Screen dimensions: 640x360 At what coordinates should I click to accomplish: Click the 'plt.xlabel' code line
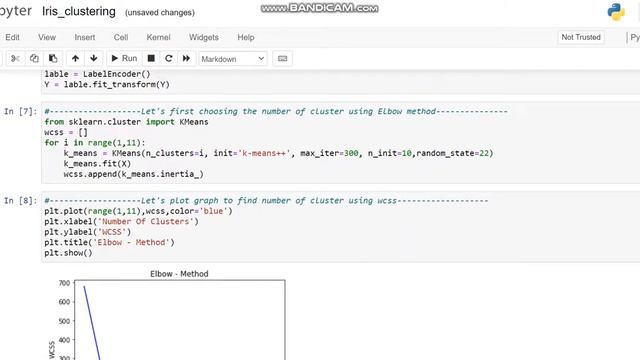coord(121,222)
